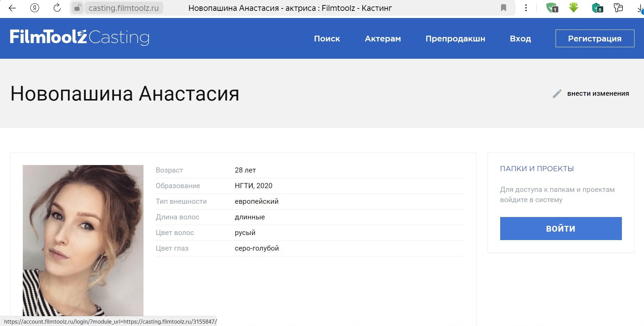Click the green download arrow extension
This screenshot has width=644, height=326.
pyautogui.click(x=574, y=7)
